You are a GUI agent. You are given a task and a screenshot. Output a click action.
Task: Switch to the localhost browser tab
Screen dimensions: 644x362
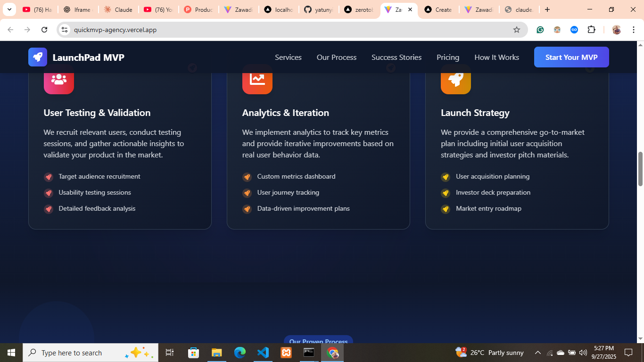click(279, 9)
